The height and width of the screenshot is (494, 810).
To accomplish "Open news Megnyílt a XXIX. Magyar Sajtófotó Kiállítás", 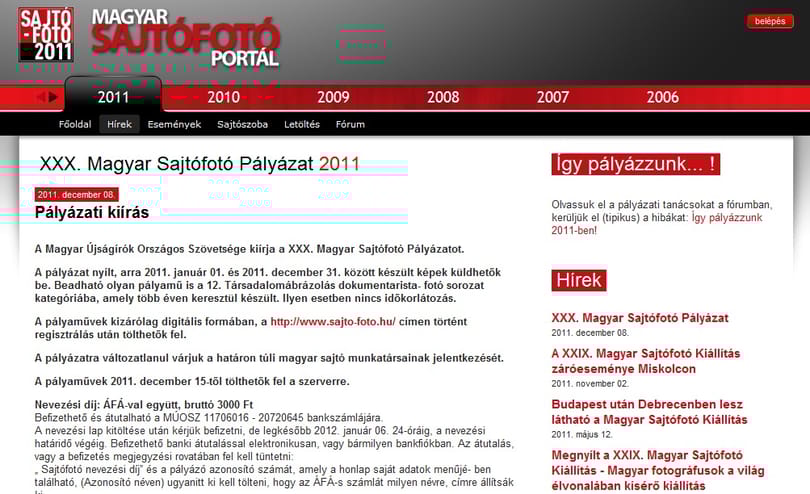I will tap(658, 470).
